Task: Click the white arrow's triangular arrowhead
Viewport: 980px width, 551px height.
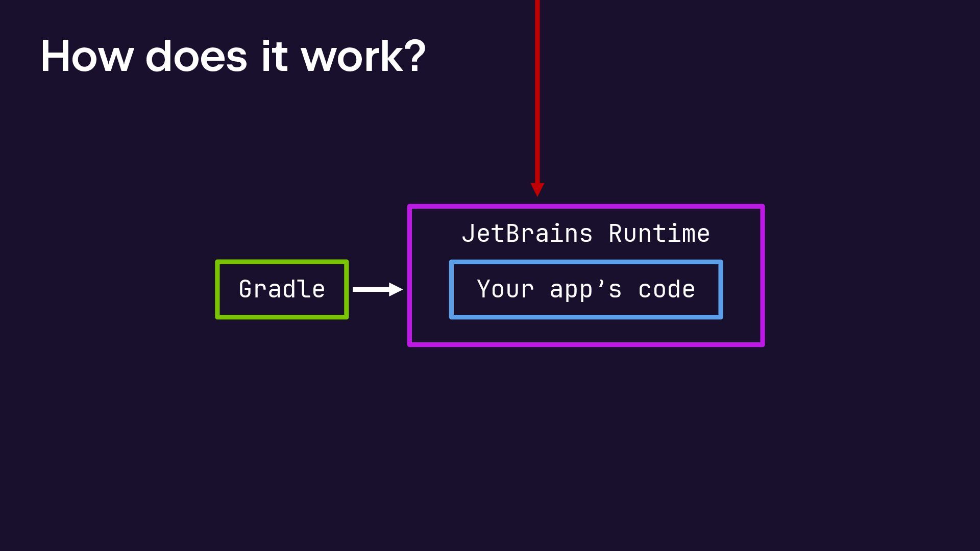Action: pos(395,289)
